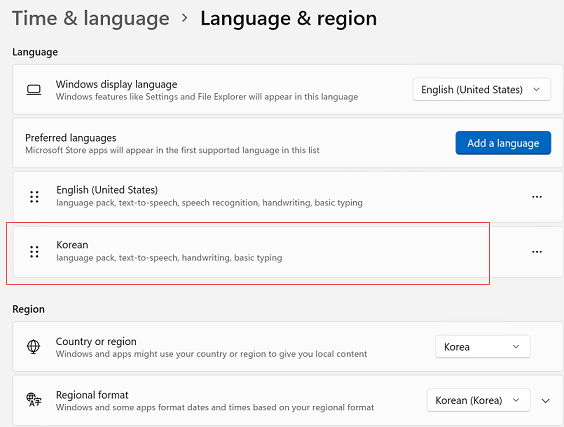564x427 pixels.
Task: Click the Windows display language row title
Action: coord(116,84)
